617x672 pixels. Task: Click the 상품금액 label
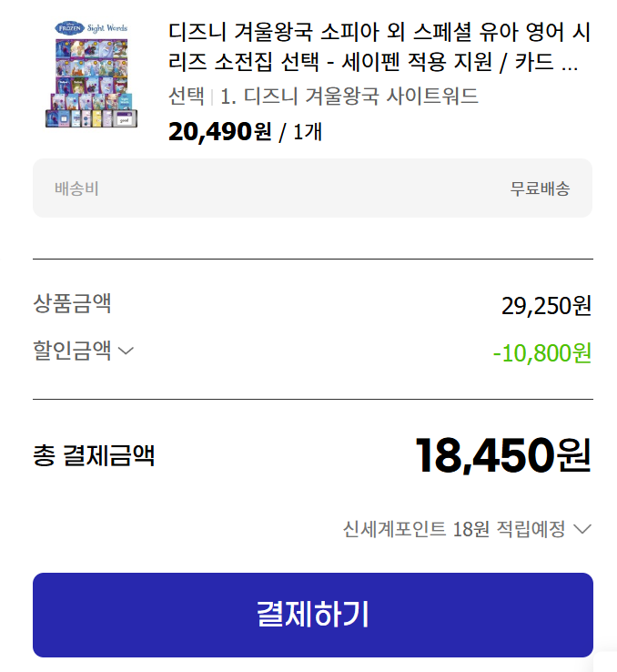pos(72,303)
